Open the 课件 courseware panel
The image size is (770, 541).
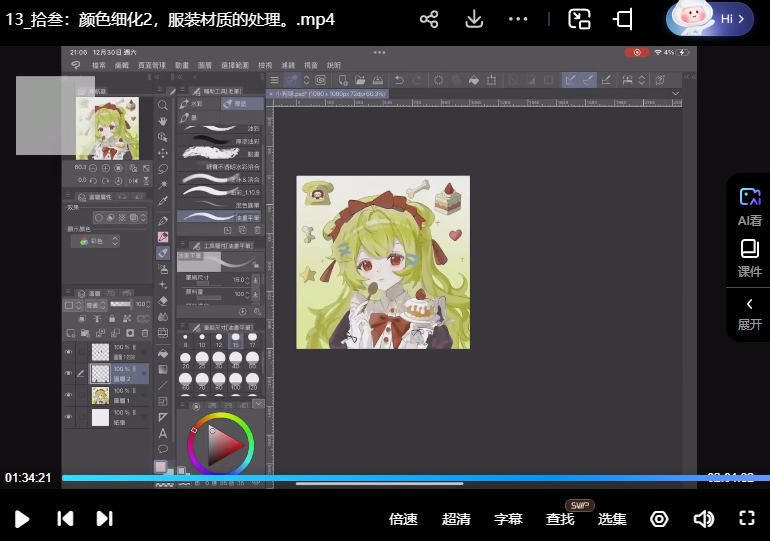[x=749, y=257]
